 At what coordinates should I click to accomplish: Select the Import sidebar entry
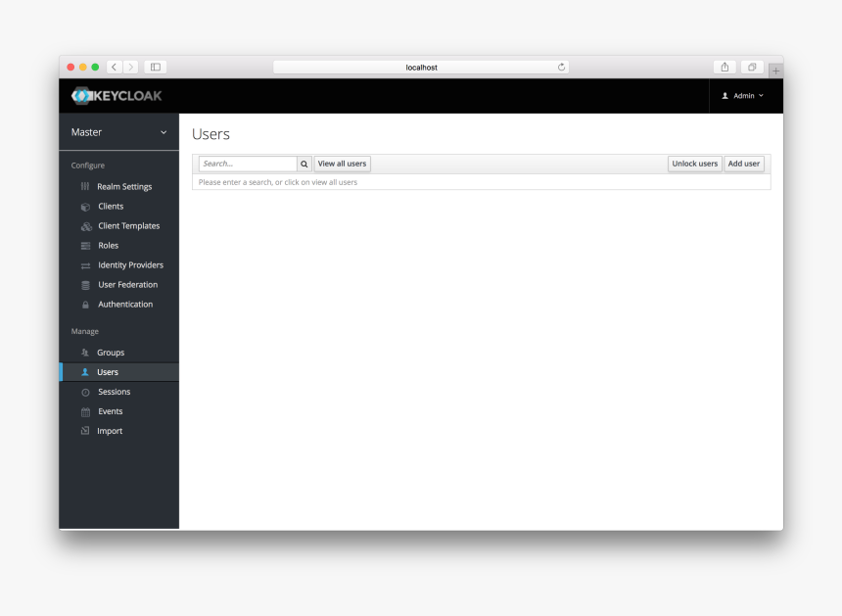coord(107,430)
